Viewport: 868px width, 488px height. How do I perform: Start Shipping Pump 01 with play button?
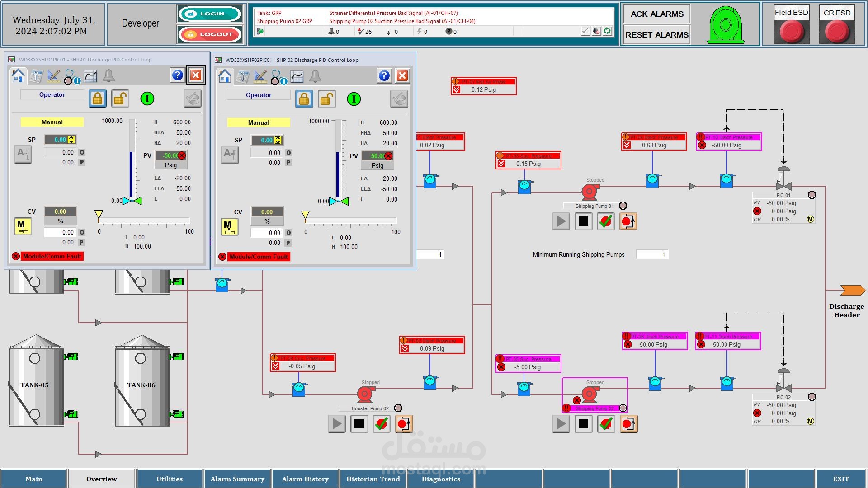(x=561, y=221)
